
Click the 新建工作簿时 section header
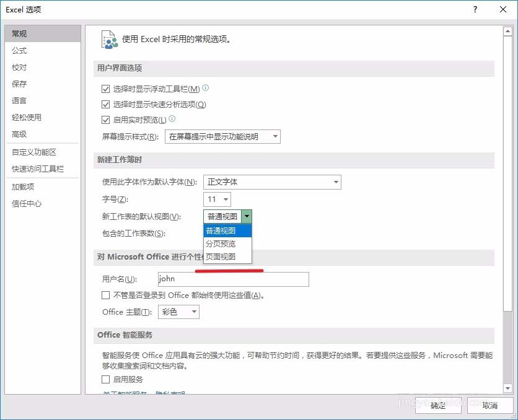294,160
